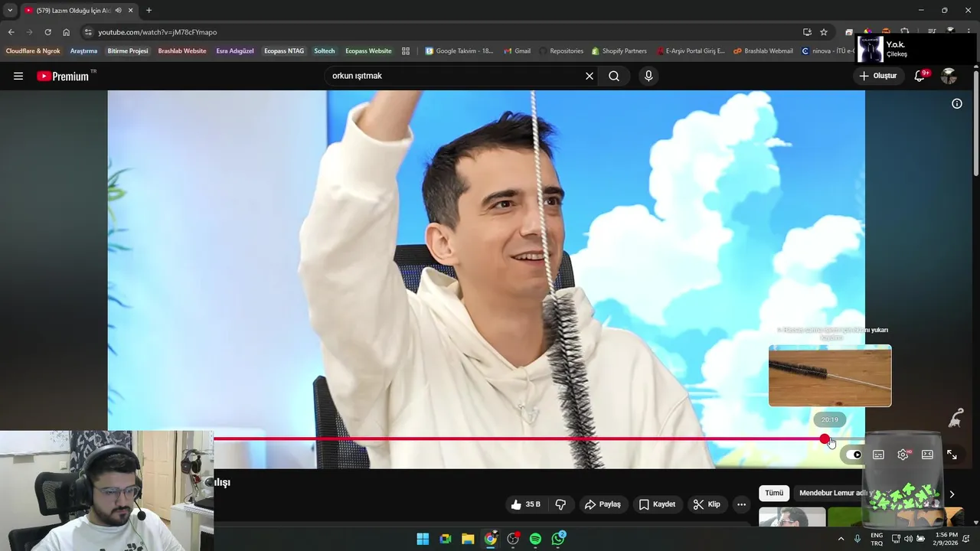
Task: Run the search with the magnifier button
Action: tap(614, 76)
